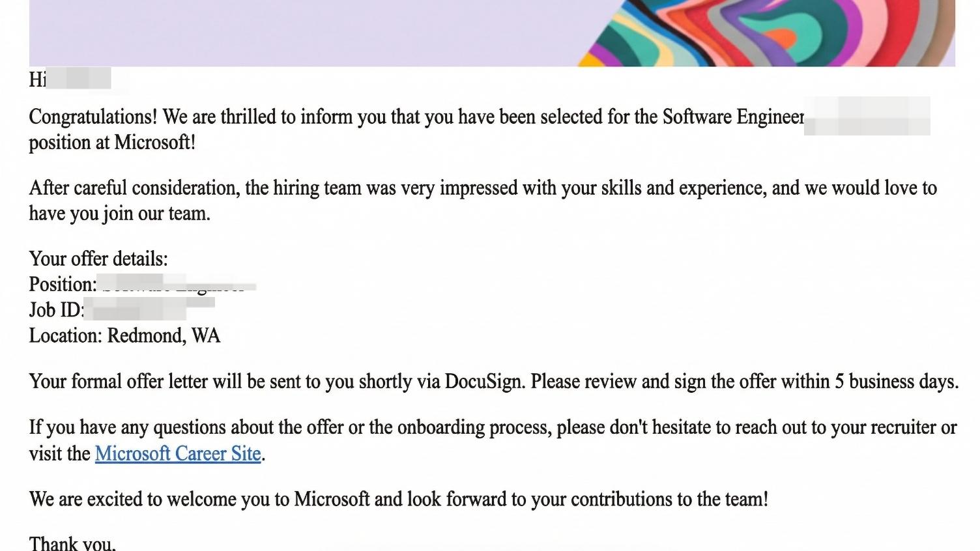Click the "have you join our team." line

click(x=119, y=214)
